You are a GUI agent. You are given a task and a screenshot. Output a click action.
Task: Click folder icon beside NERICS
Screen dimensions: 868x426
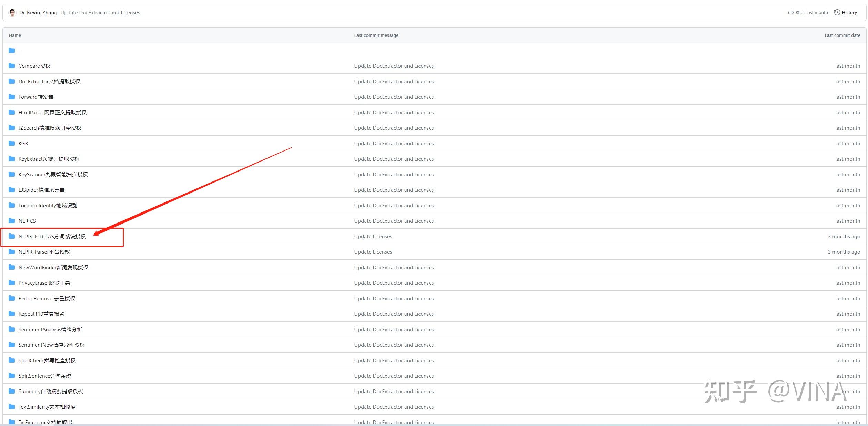(x=12, y=221)
